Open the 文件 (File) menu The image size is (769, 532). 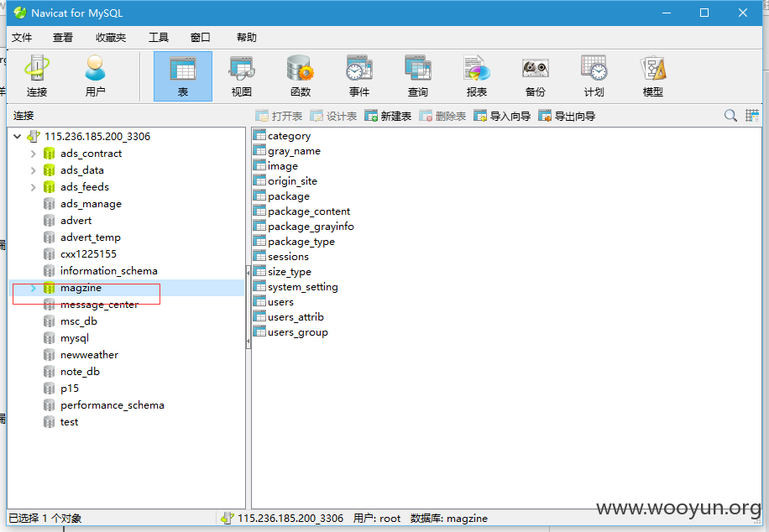22,37
